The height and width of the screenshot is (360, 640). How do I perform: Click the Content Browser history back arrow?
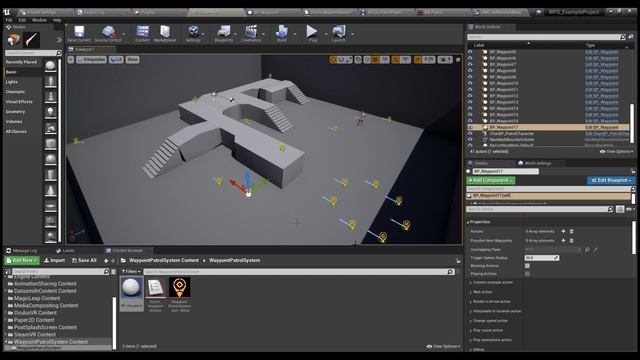click(x=106, y=260)
